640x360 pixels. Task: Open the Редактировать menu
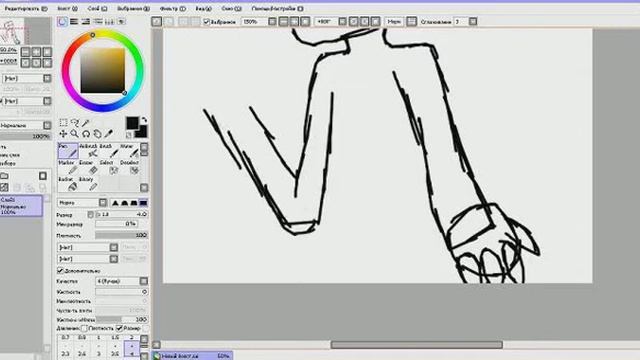click(26, 9)
